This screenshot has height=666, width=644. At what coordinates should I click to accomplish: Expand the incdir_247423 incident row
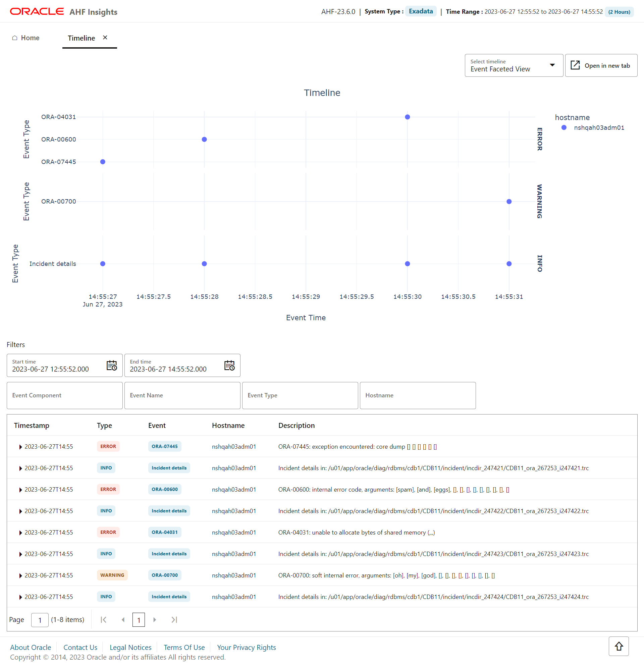tap(20, 554)
